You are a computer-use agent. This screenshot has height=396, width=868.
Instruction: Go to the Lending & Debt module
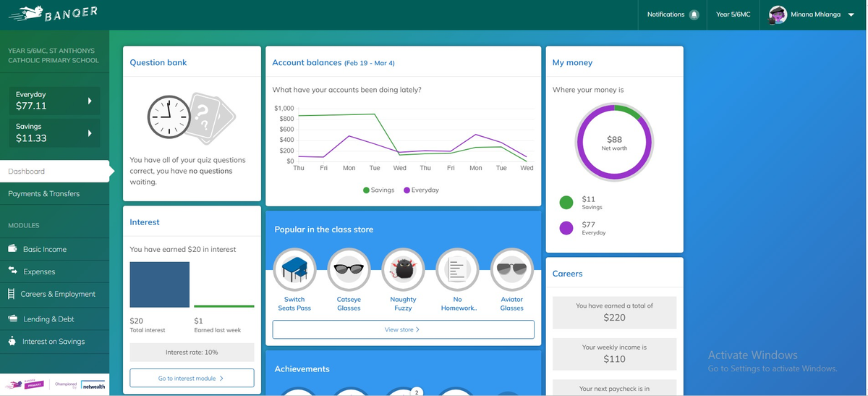(48, 319)
